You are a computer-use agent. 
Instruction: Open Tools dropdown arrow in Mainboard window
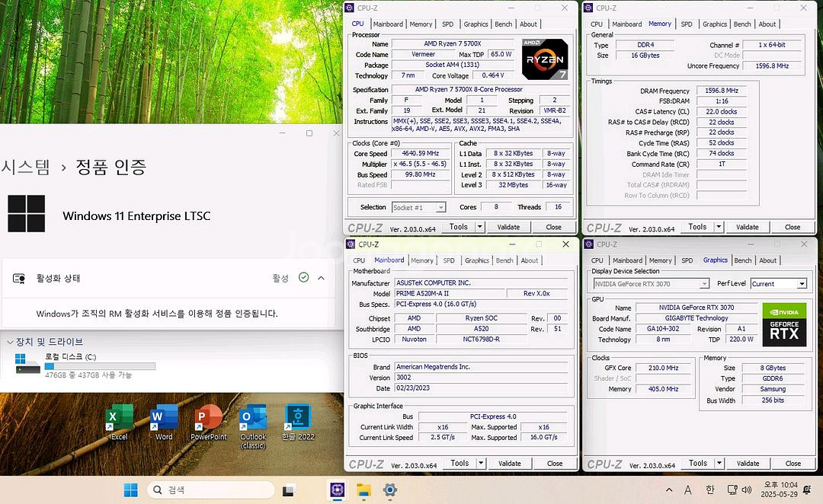pyautogui.click(x=480, y=464)
